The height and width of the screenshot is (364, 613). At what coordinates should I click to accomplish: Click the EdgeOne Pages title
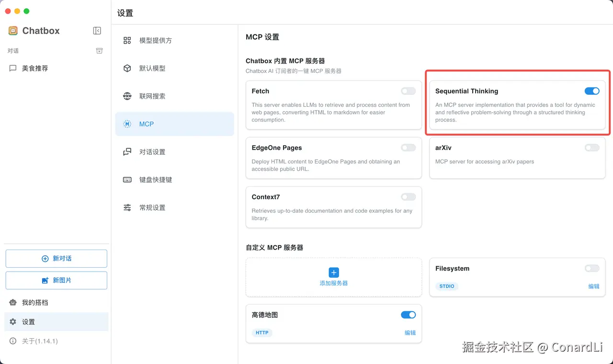pyautogui.click(x=277, y=148)
